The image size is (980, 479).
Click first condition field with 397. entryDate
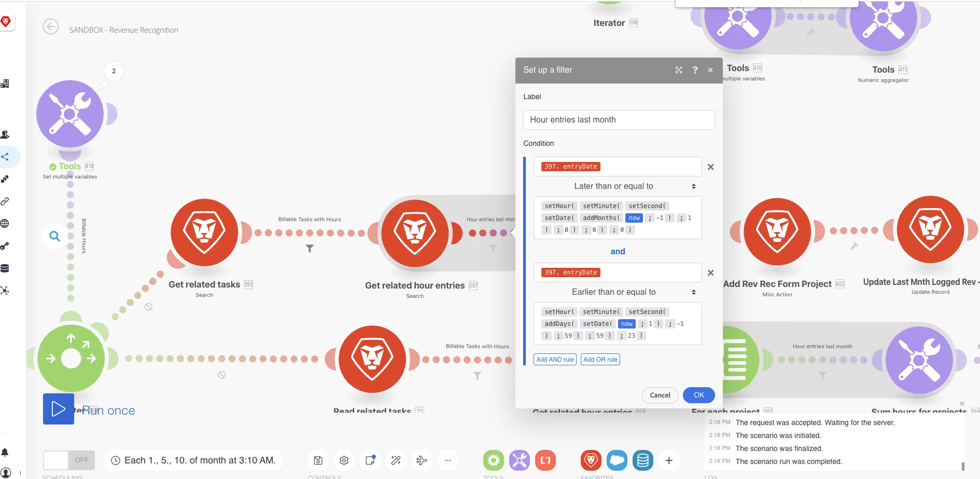(618, 167)
